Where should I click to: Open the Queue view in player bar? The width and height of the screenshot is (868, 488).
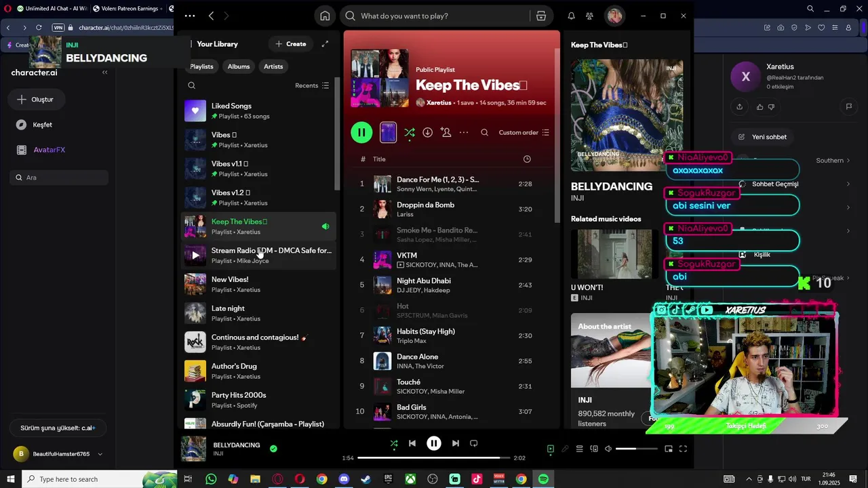pos(579,449)
